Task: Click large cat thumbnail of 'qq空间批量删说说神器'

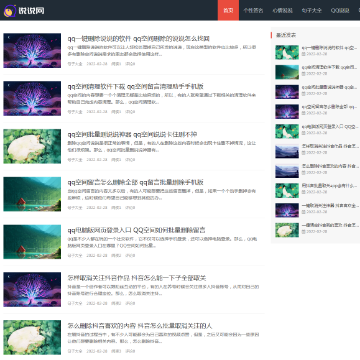Action: point(32,146)
